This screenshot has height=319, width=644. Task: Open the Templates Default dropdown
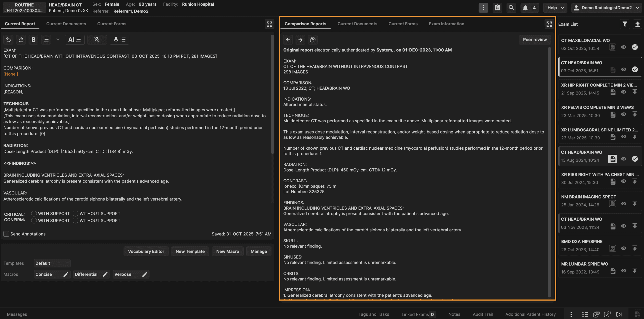(x=52, y=263)
